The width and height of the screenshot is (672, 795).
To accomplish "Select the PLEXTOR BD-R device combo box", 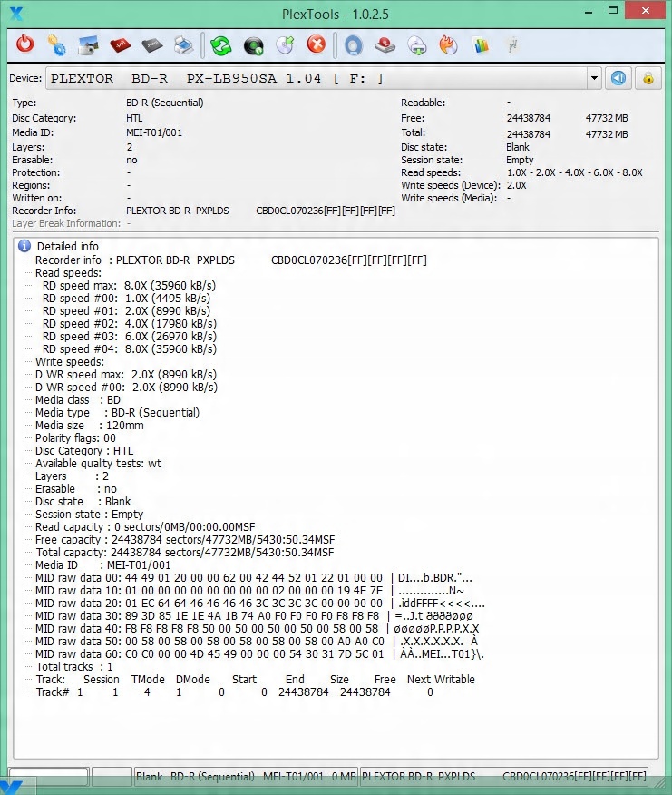I will coord(324,79).
